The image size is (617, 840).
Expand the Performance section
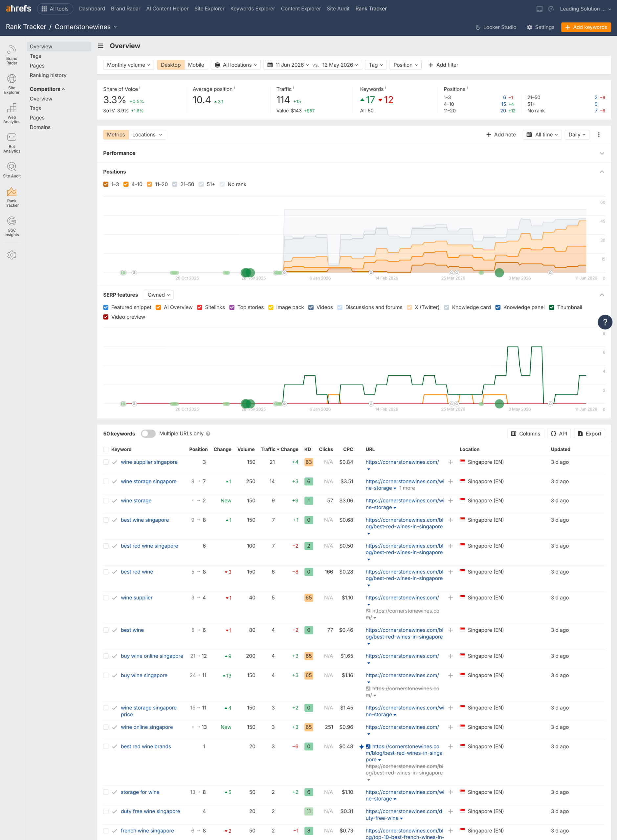[602, 153]
